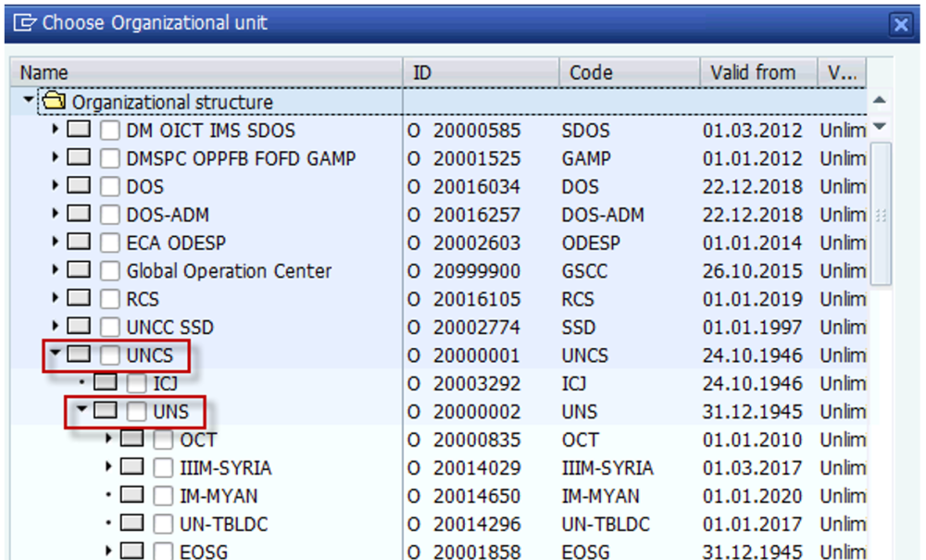The height and width of the screenshot is (560, 926).
Task: Click the org unit icon beside UN-TBLDC
Action: pyautogui.click(x=132, y=523)
